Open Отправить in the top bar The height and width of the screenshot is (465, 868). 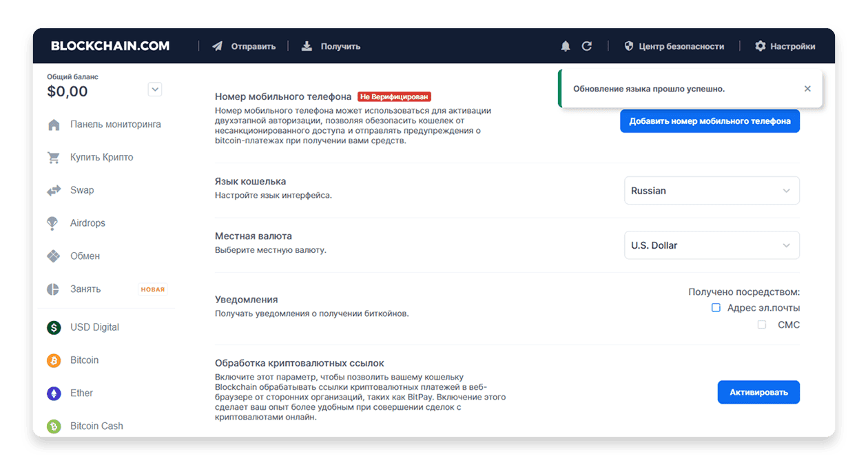coord(254,46)
